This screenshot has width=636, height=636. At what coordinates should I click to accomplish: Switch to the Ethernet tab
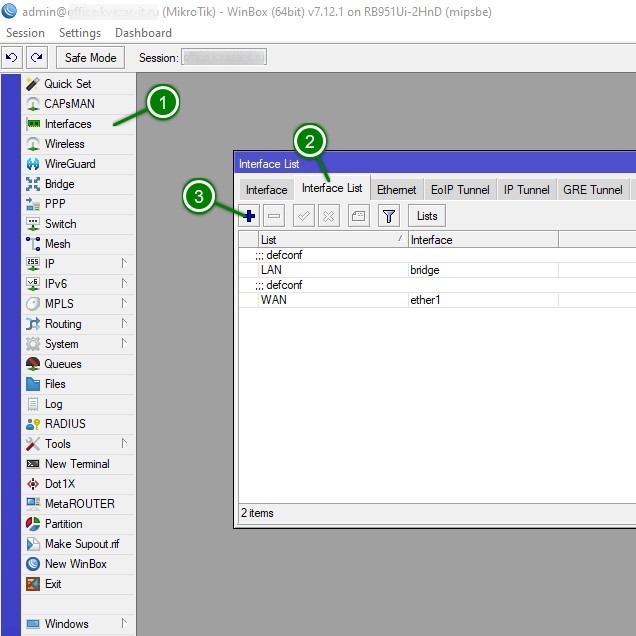point(397,190)
